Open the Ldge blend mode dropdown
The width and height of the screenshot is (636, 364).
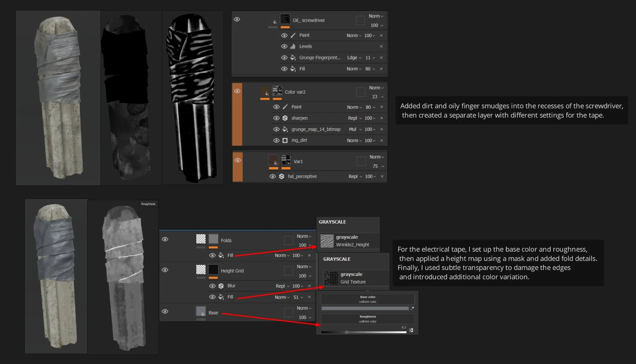(354, 58)
